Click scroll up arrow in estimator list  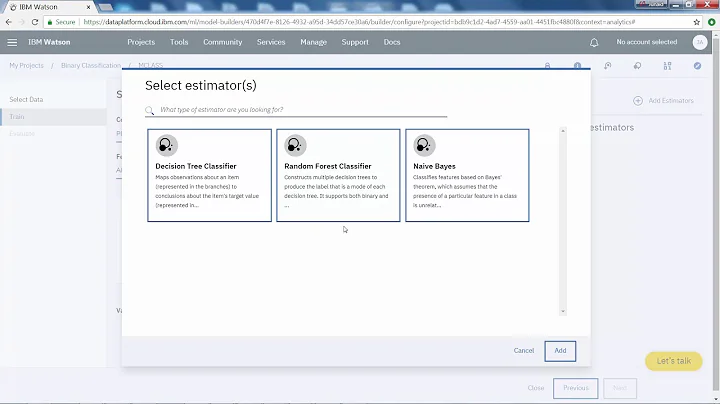pos(562,131)
